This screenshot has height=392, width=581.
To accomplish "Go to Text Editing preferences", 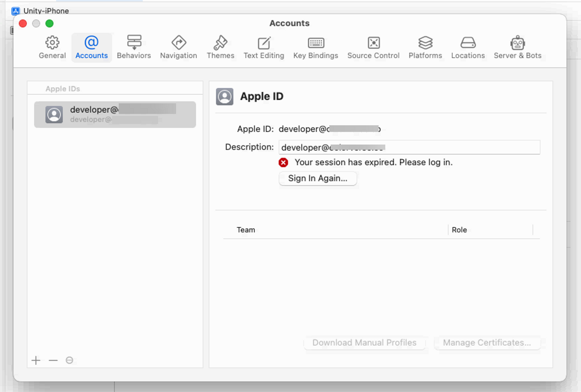I will click(x=264, y=47).
